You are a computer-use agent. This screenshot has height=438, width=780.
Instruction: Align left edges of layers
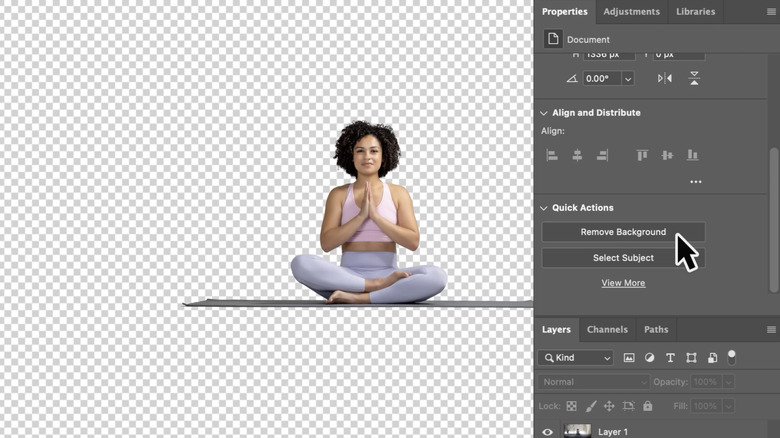[552, 155]
